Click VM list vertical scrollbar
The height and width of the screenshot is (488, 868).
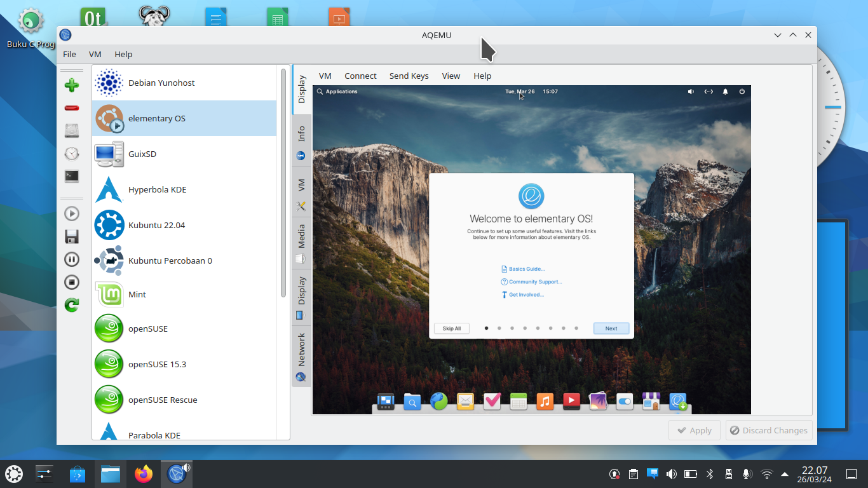(x=283, y=183)
